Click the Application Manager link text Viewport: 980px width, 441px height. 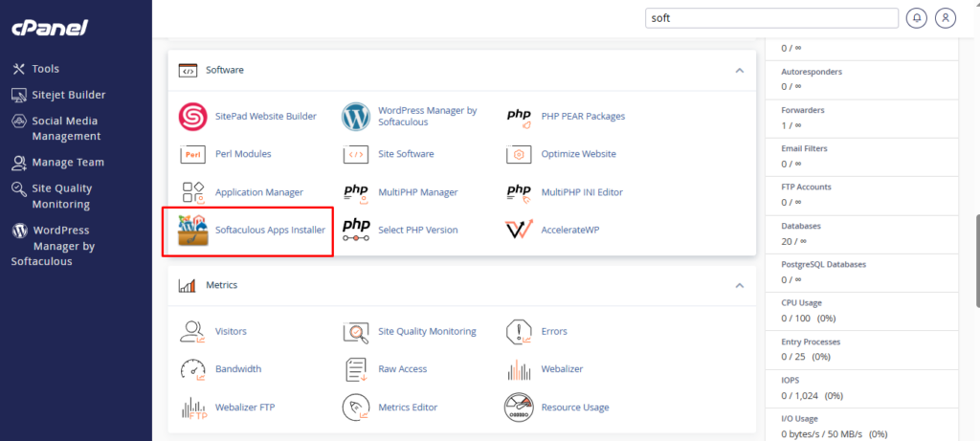258,192
